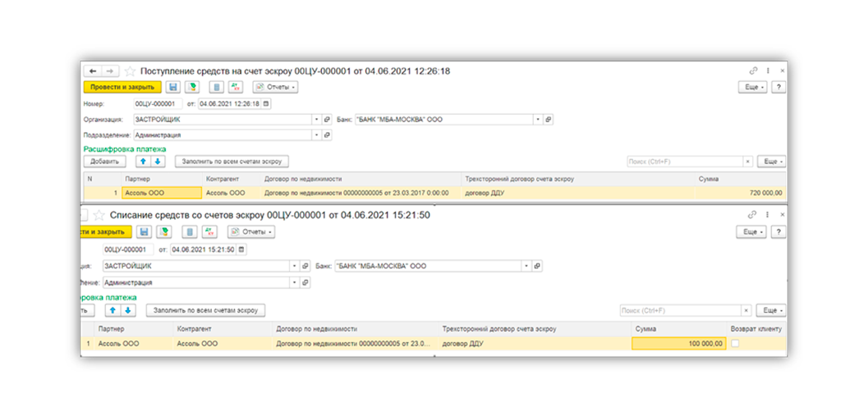This screenshot has width=868, height=416.
Task: Click date field 04.06.2021 15:21:50 in Списание
Action: point(203,249)
